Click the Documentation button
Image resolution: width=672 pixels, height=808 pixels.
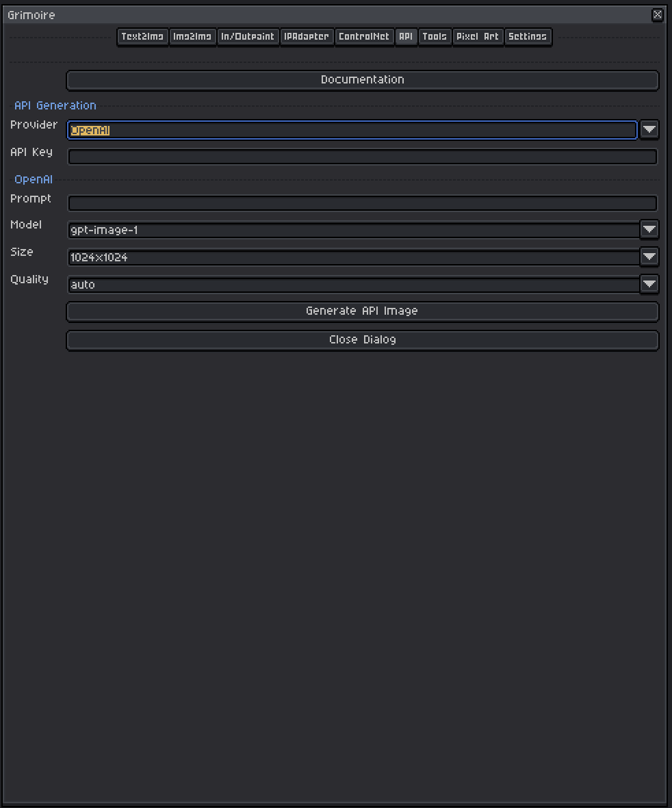click(362, 80)
